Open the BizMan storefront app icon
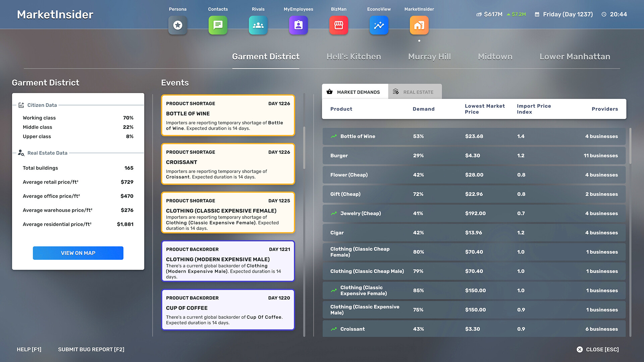This screenshot has height=362, width=644. [338, 25]
